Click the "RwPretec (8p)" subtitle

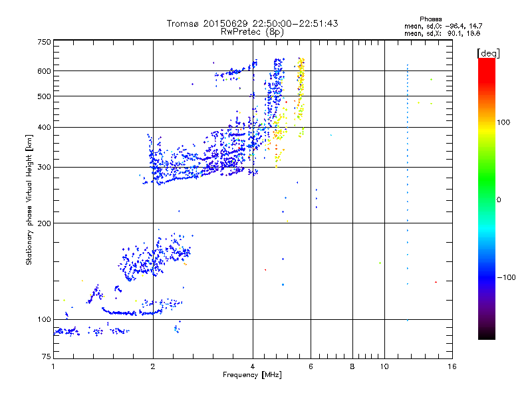pos(252,32)
